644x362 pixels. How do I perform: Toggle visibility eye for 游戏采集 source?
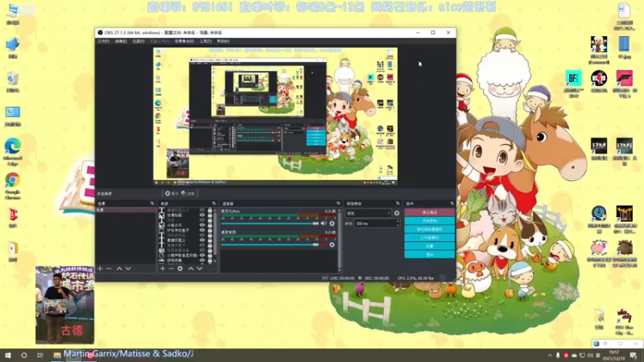(202, 260)
